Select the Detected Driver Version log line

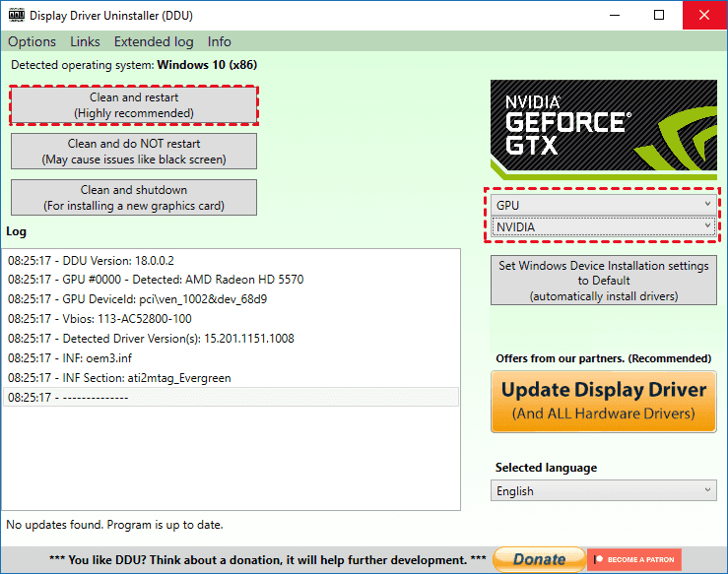[x=151, y=339]
